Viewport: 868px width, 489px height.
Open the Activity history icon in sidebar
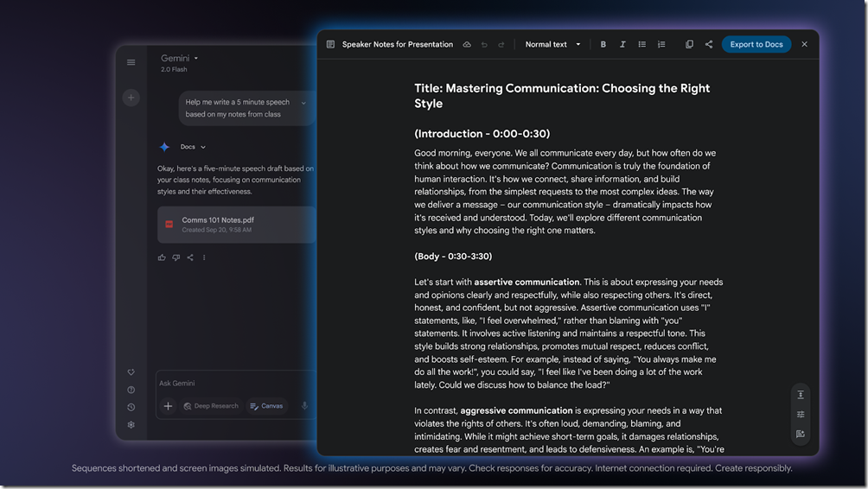coord(131,407)
